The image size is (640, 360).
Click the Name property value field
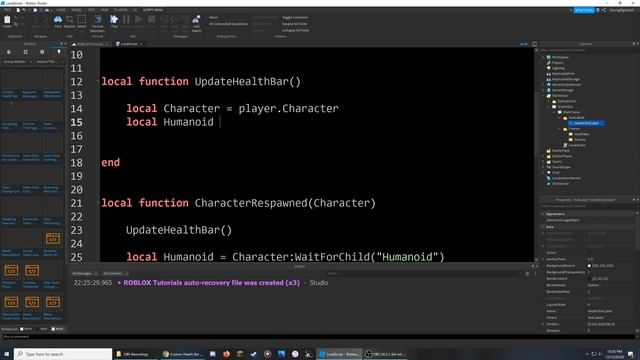click(611, 311)
